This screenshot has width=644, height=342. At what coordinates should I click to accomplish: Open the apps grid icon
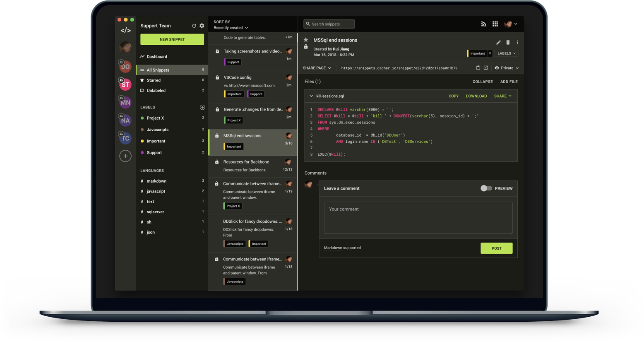coord(495,24)
